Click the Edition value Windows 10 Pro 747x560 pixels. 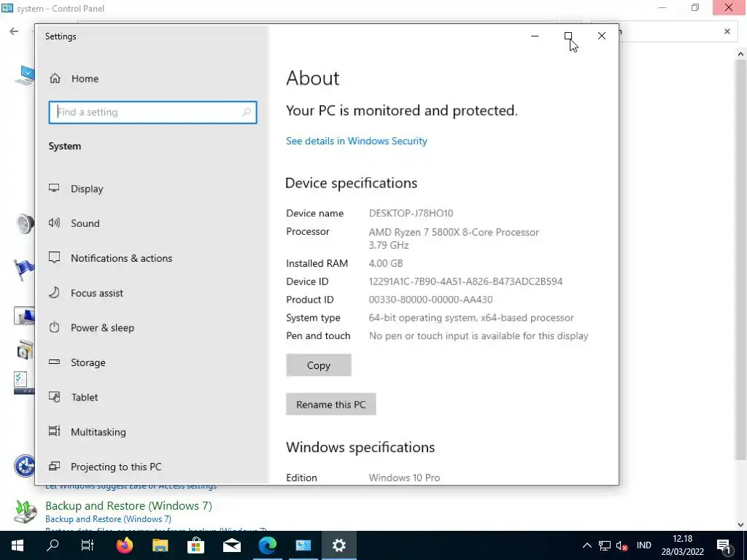click(x=404, y=478)
